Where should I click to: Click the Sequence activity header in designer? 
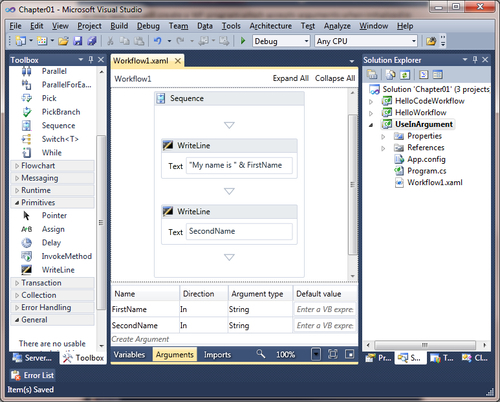click(x=229, y=99)
